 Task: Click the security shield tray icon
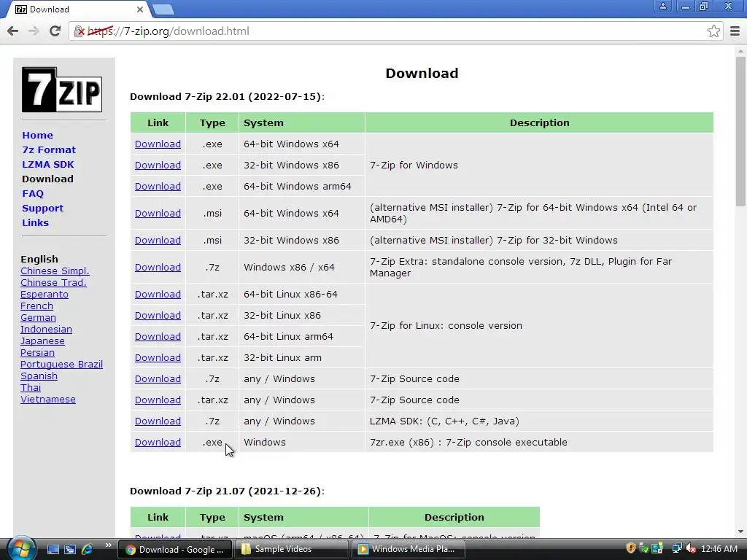pos(631,548)
